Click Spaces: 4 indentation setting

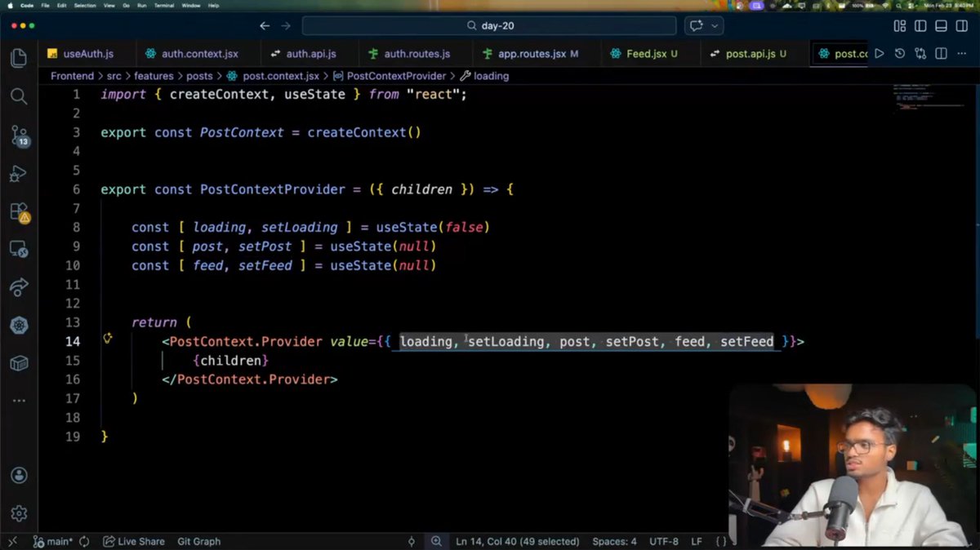tap(614, 541)
